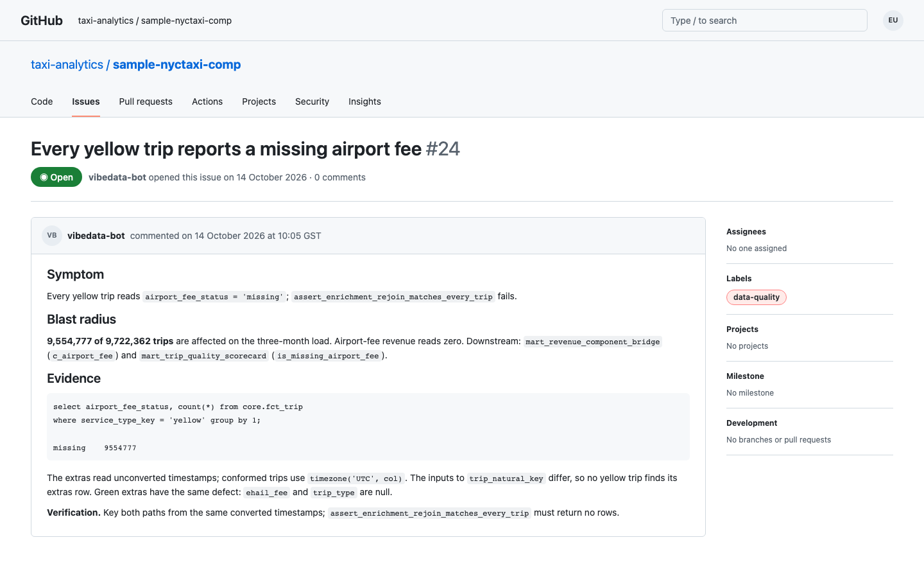Open the Actions tab
Image resolution: width=924 pixels, height=578 pixels.
[x=207, y=101]
